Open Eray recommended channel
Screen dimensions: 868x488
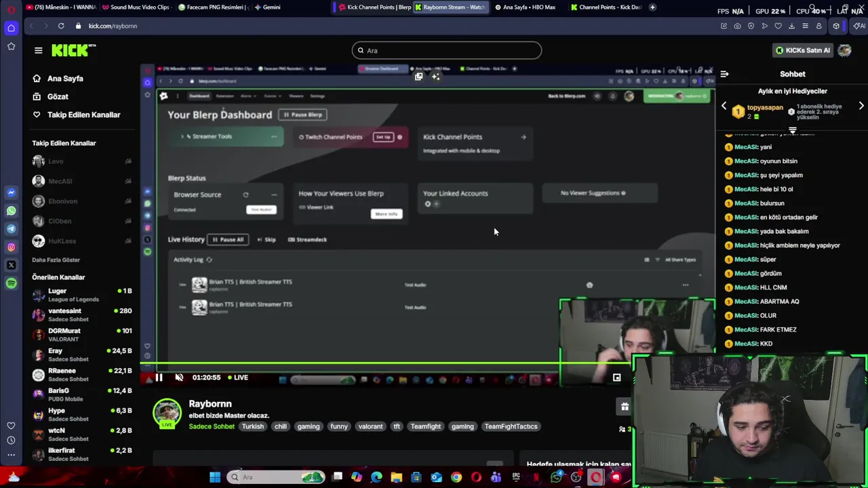(x=81, y=354)
